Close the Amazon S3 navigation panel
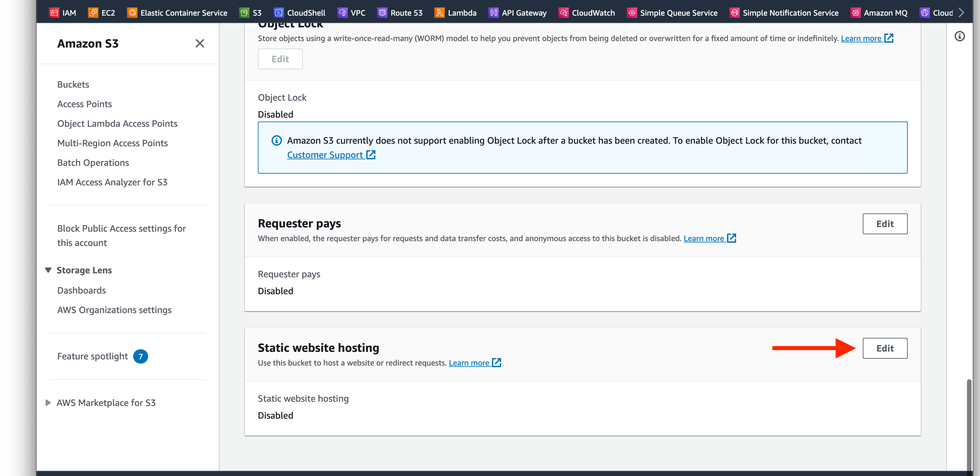The image size is (980, 476). point(200,43)
